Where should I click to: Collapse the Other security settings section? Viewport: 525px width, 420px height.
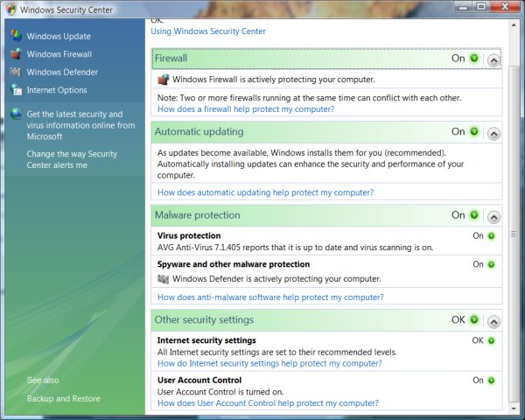493,322
